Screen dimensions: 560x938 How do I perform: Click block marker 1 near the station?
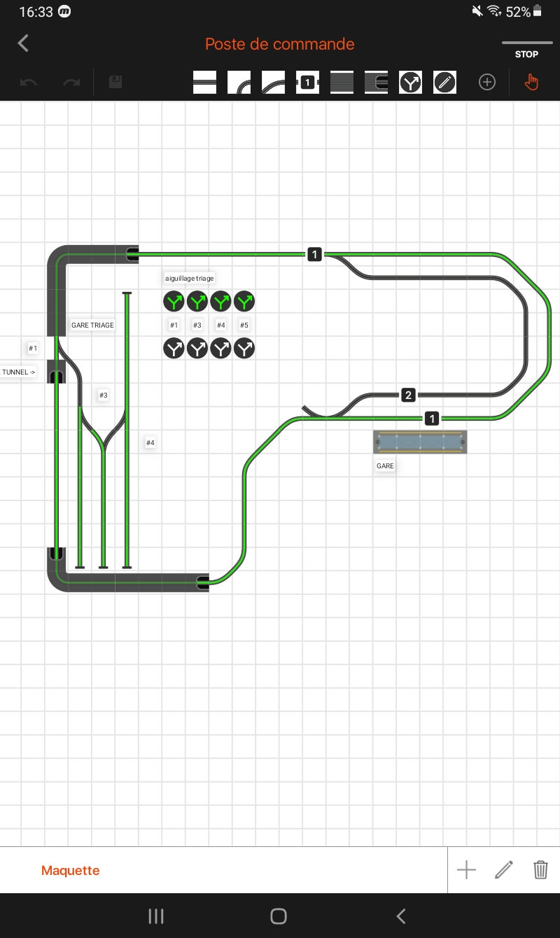tap(432, 419)
